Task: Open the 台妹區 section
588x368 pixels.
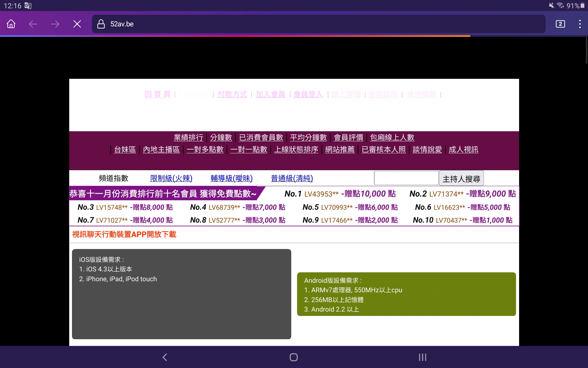Action: 125,150
